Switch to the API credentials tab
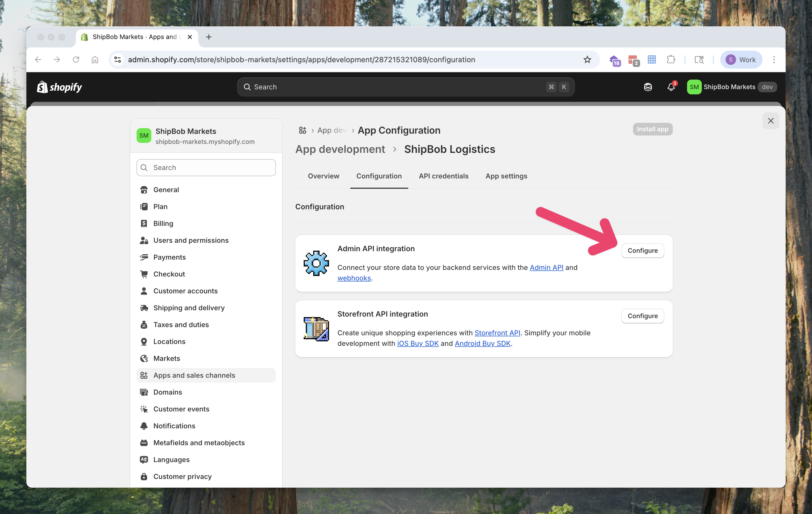The image size is (812, 514). (443, 176)
